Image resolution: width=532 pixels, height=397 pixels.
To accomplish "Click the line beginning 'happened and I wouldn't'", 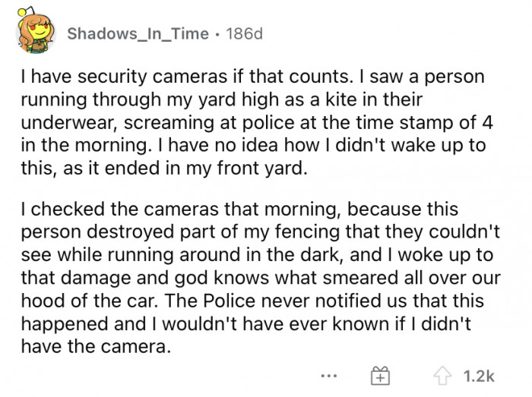I will pyautogui.click(x=246, y=323).
